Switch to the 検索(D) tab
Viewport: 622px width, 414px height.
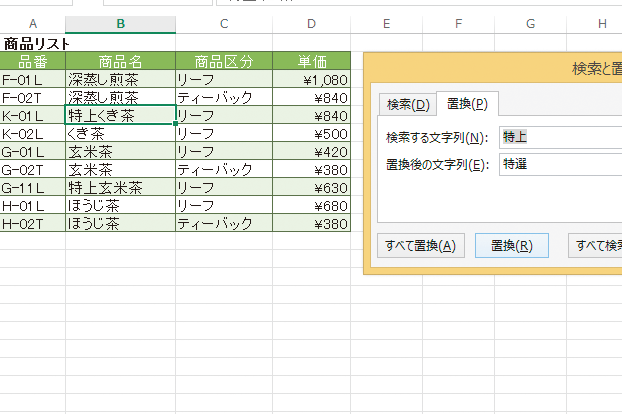tap(408, 105)
